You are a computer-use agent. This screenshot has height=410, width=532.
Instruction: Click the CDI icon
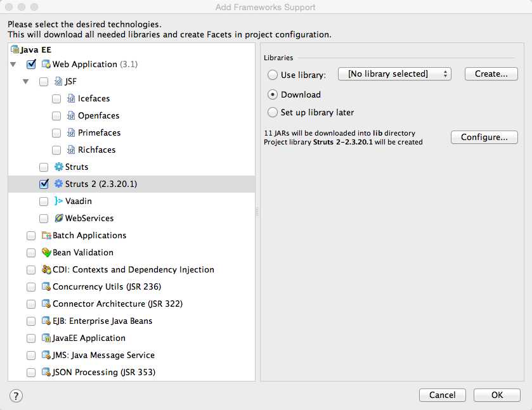click(46, 269)
